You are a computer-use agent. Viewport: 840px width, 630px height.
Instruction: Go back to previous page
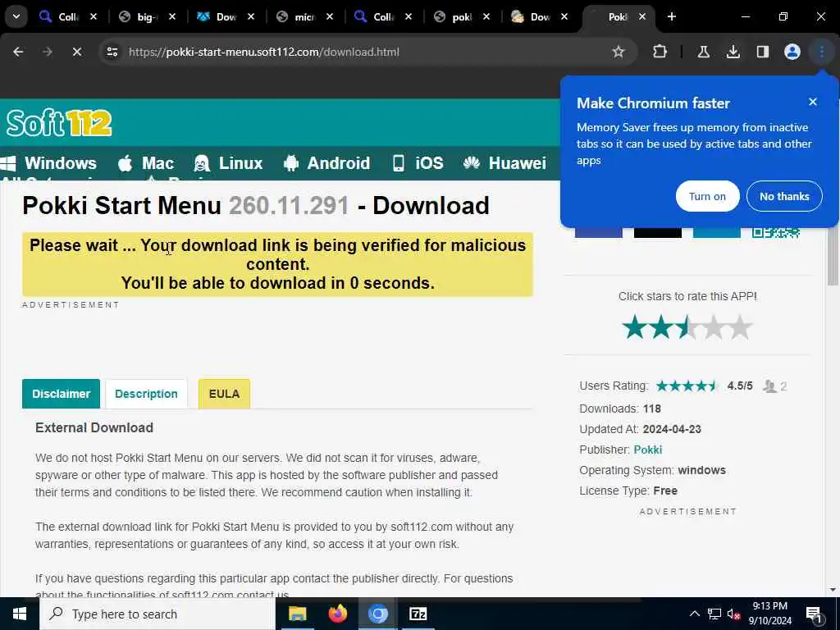(x=18, y=52)
